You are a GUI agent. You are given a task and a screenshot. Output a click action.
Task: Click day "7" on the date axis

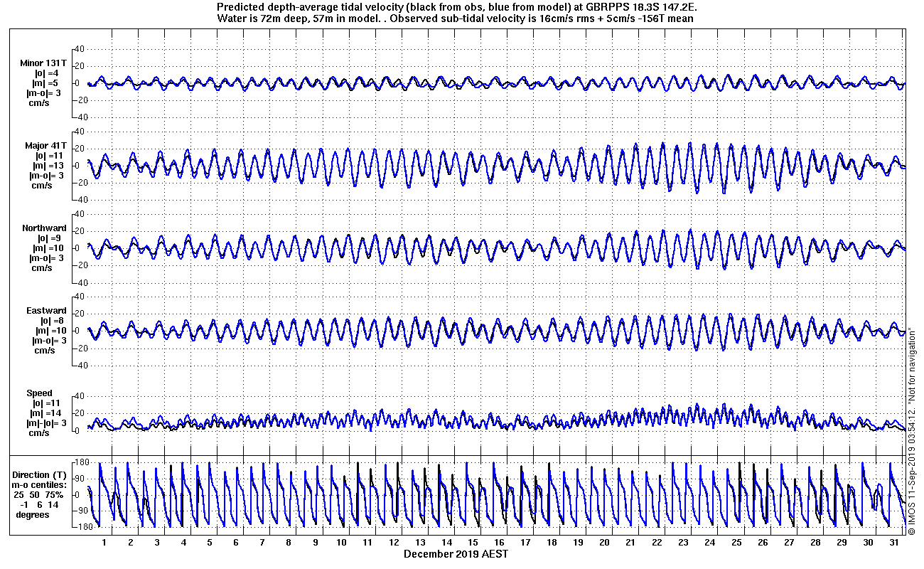tap(262, 543)
